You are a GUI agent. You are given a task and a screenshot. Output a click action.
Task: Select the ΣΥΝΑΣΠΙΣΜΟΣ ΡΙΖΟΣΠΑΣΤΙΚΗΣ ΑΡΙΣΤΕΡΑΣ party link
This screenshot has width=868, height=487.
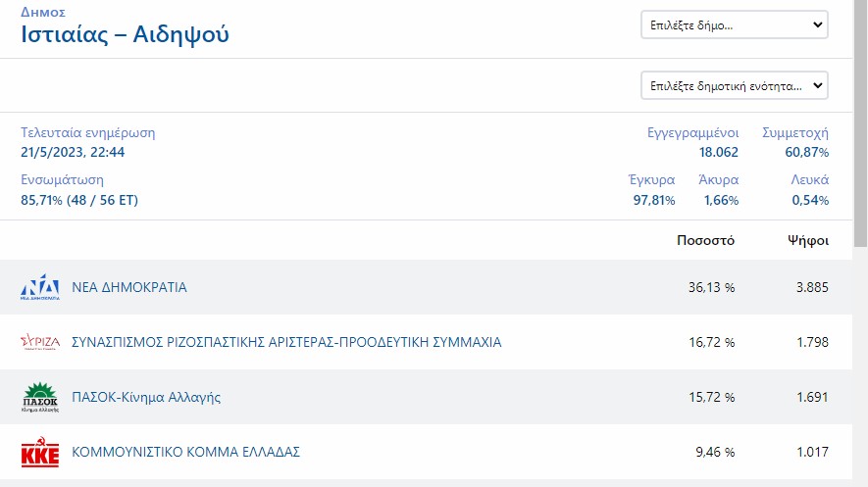[x=286, y=342]
